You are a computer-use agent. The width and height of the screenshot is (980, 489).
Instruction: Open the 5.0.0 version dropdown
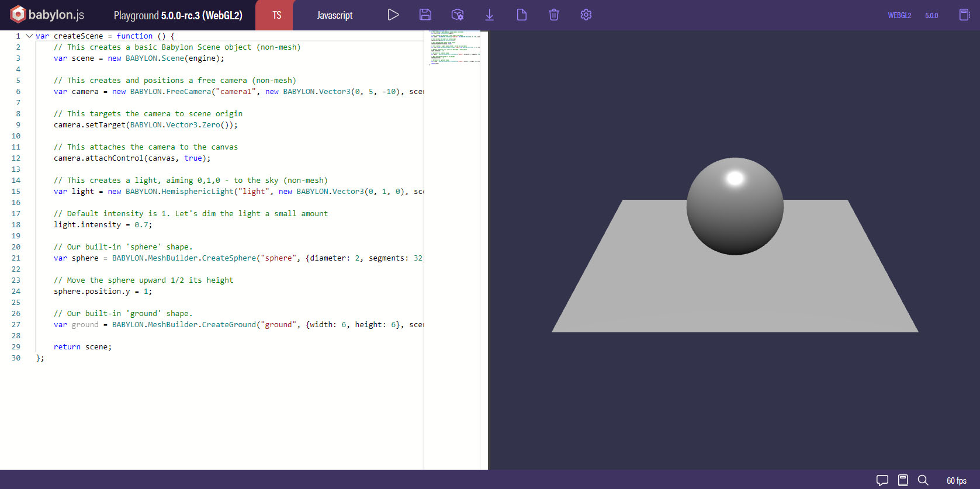931,15
